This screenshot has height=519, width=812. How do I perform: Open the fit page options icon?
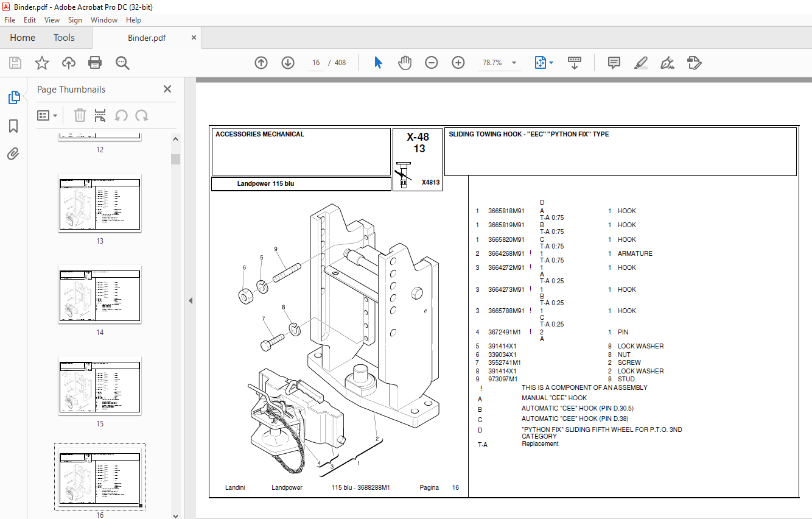(x=540, y=63)
